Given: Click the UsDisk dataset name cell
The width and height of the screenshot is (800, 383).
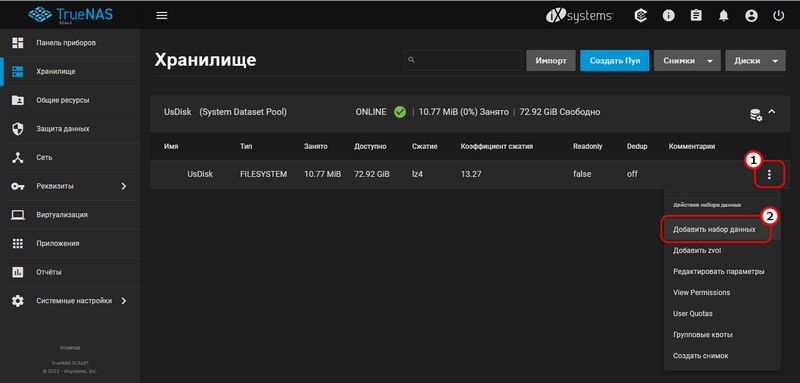Looking at the screenshot, I should pos(200,174).
